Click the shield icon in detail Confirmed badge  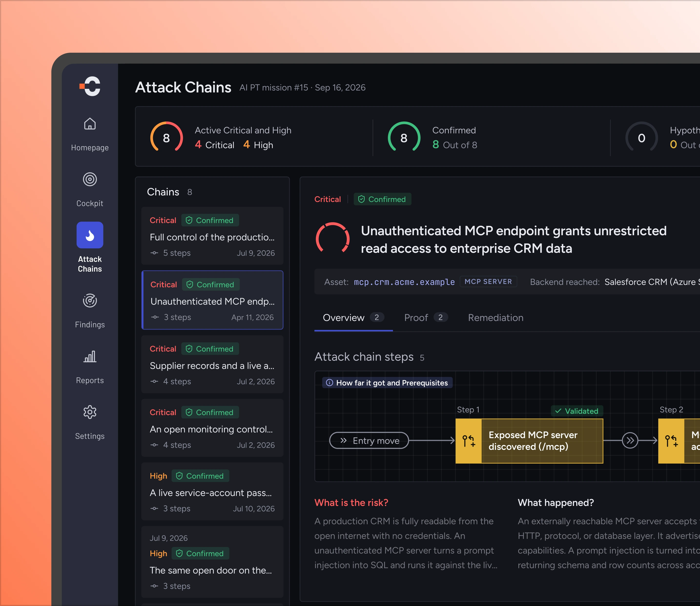pyautogui.click(x=361, y=199)
